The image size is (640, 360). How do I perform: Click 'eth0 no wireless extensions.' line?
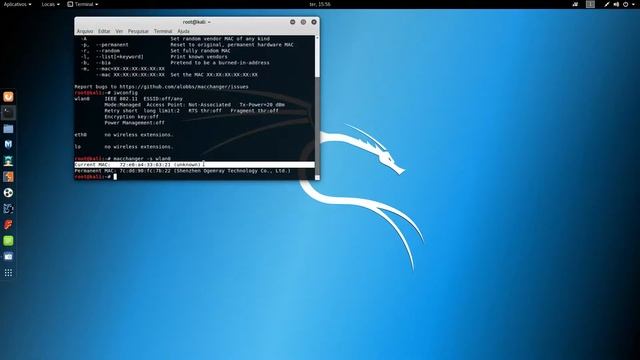[x=124, y=135]
